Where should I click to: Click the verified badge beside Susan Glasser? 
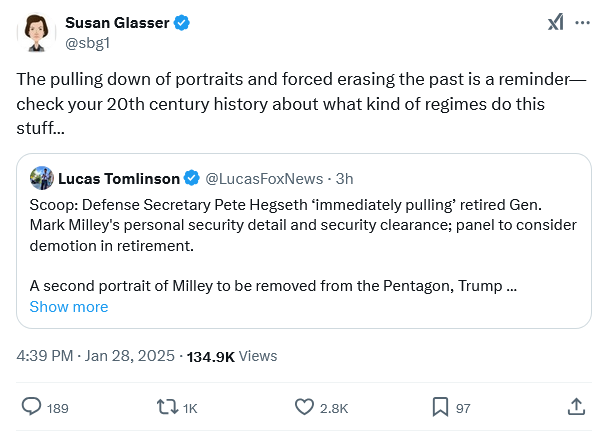(184, 23)
